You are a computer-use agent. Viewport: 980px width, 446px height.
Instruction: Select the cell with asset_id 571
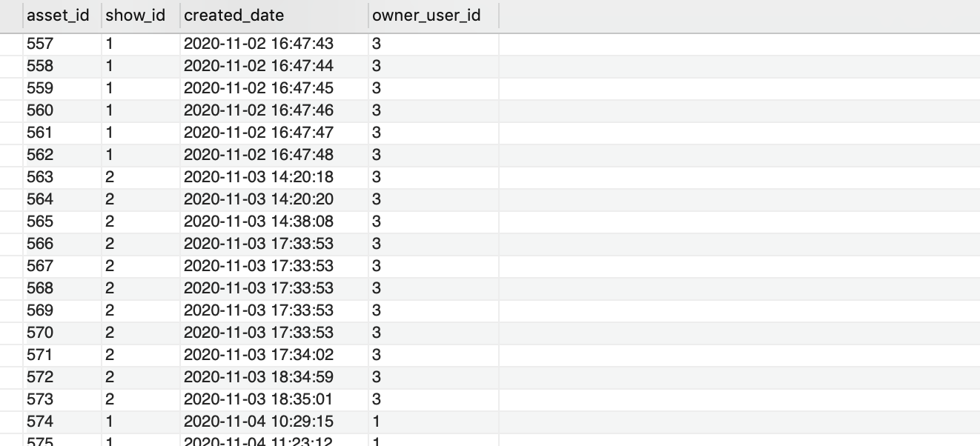pos(40,355)
